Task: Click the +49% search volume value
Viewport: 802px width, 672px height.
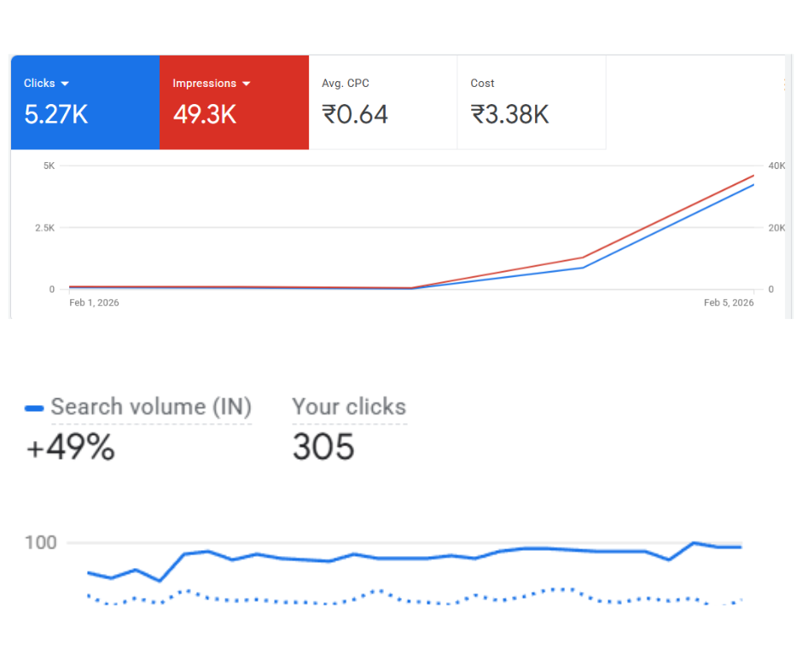Action: [71, 448]
